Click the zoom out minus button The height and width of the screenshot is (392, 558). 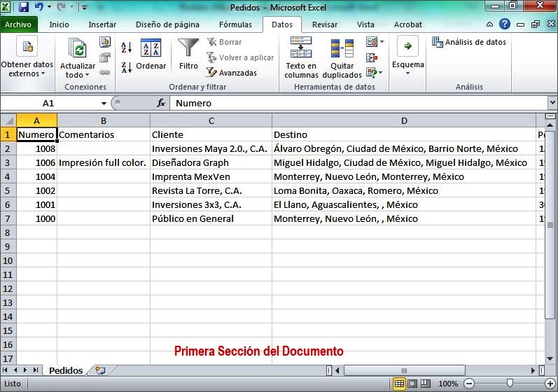tap(469, 384)
